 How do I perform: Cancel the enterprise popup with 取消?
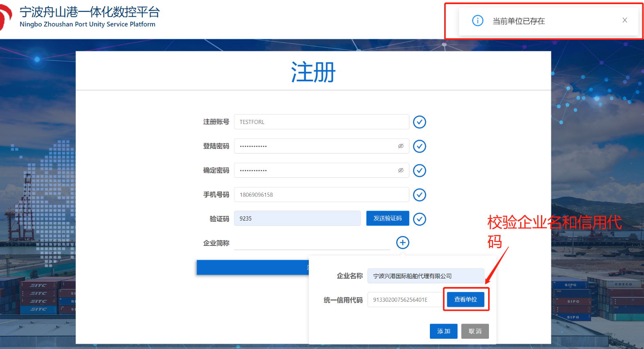[475, 331]
